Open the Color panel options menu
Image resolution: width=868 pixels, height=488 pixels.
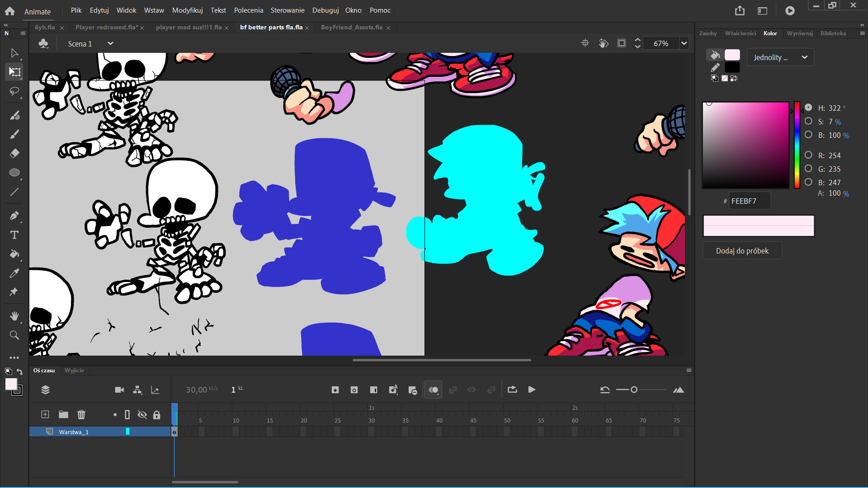coord(862,33)
